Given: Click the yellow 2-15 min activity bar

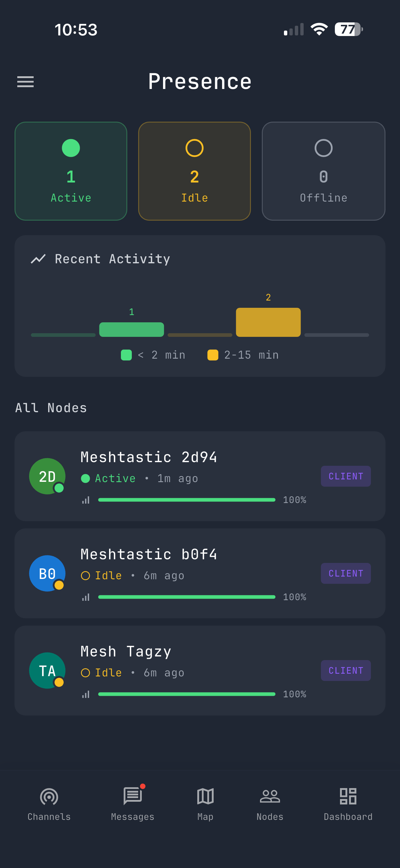Looking at the screenshot, I should [268, 322].
